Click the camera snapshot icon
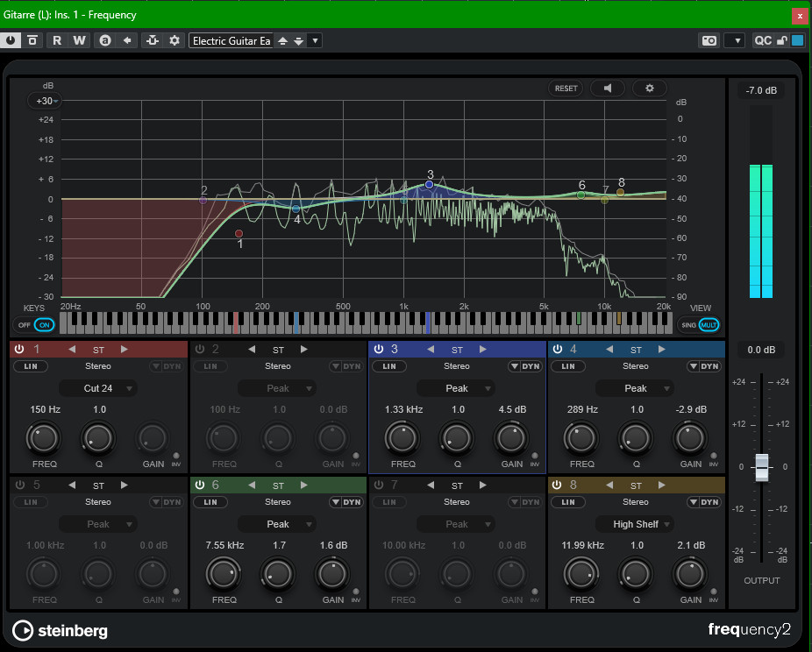The height and width of the screenshot is (652, 812). pos(709,40)
